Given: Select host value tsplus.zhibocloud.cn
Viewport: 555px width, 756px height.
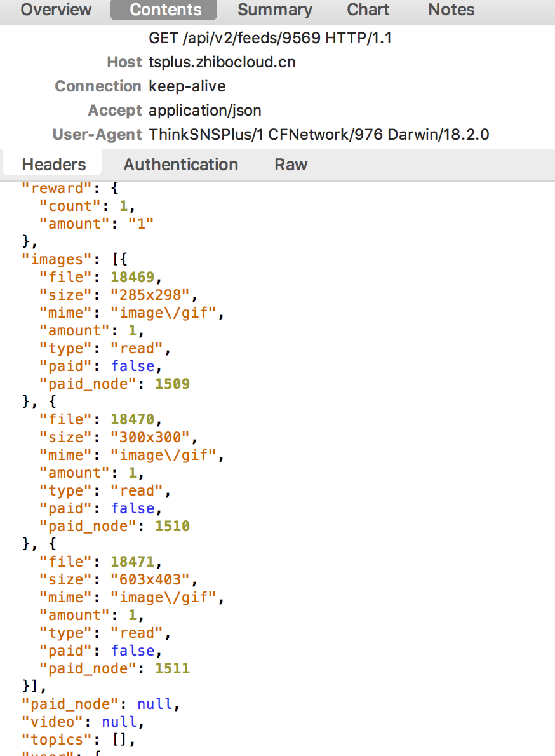Looking at the screenshot, I should (222, 62).
